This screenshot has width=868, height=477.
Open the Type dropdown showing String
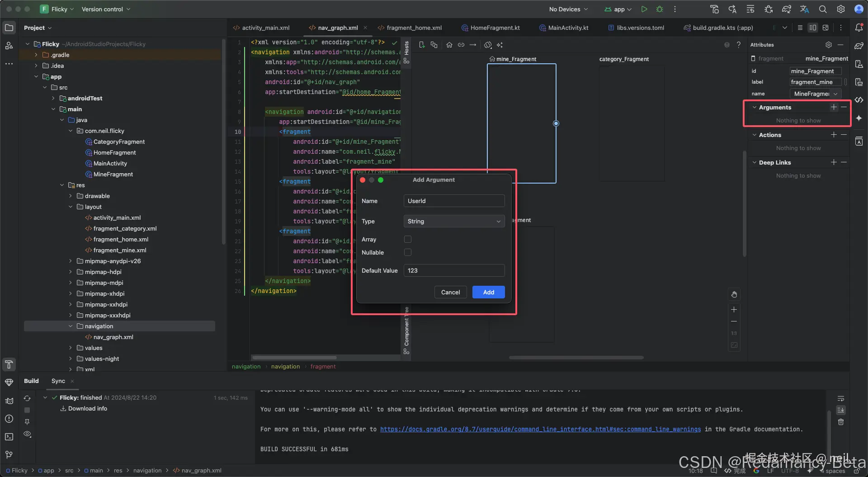point(454,221)
